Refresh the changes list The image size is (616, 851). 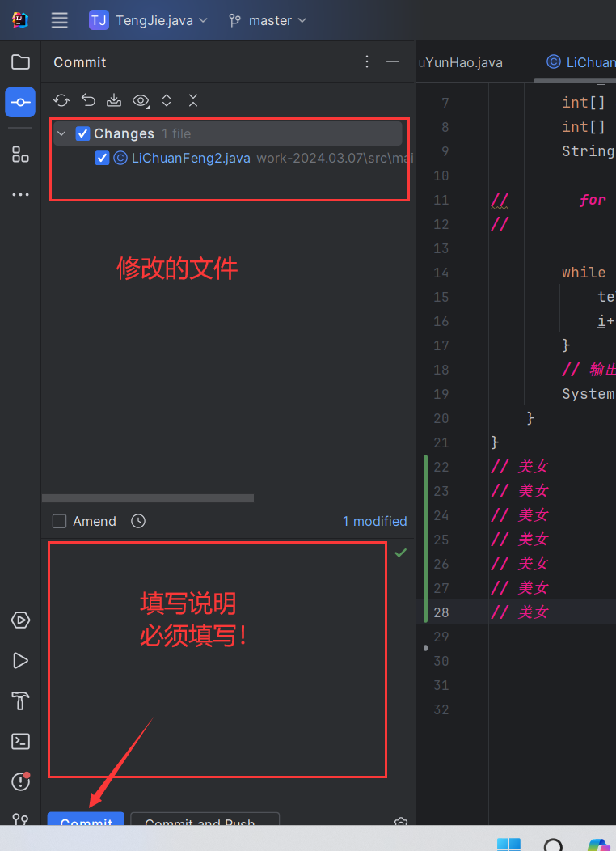pyautogui.click(x=61, y=100)
